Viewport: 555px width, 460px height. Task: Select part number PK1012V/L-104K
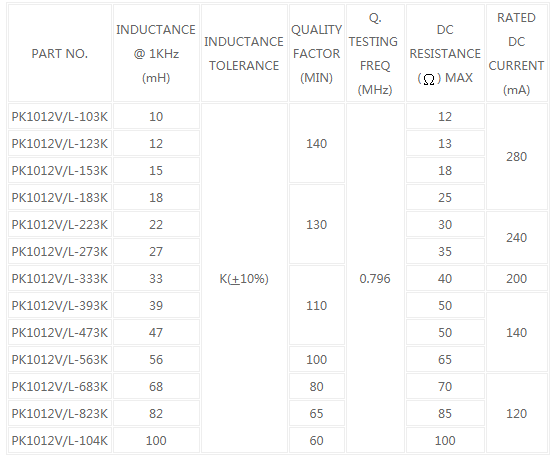click(60, 441)
